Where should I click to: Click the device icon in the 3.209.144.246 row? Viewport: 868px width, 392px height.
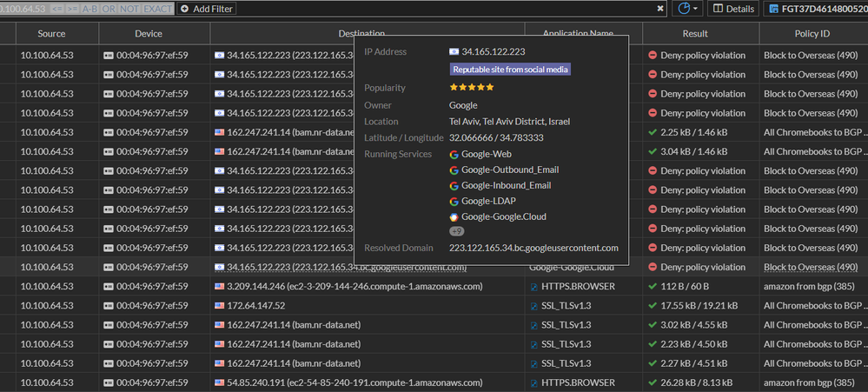point(108,286)
